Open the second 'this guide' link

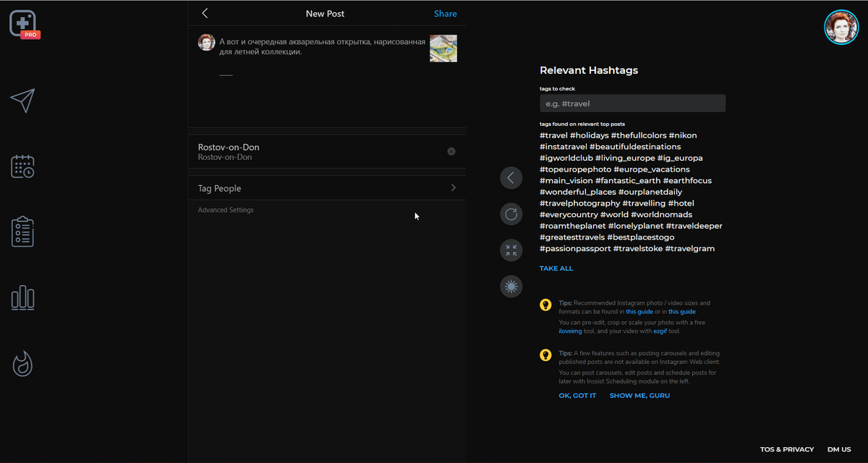click(682, 312)
